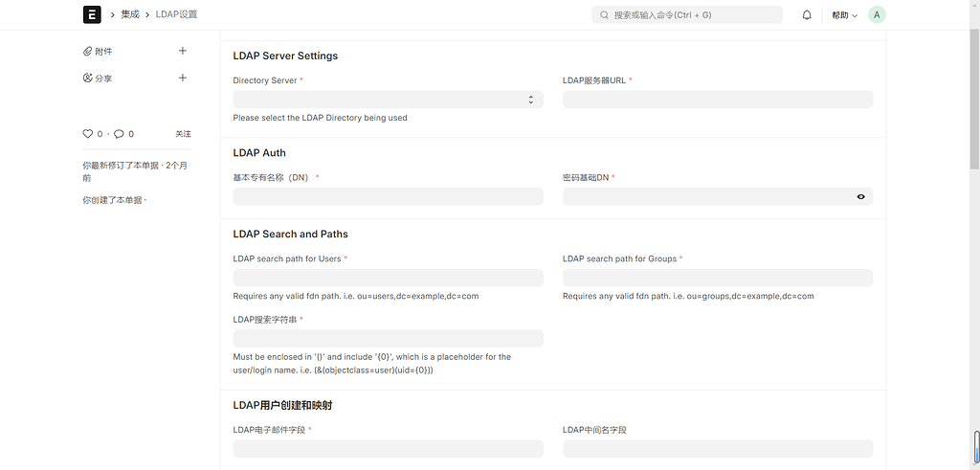This screenshot has height=470, width=980.
Task: Add an attachment with plus icon
Action: pyautogui.click(x=183, y=51)
